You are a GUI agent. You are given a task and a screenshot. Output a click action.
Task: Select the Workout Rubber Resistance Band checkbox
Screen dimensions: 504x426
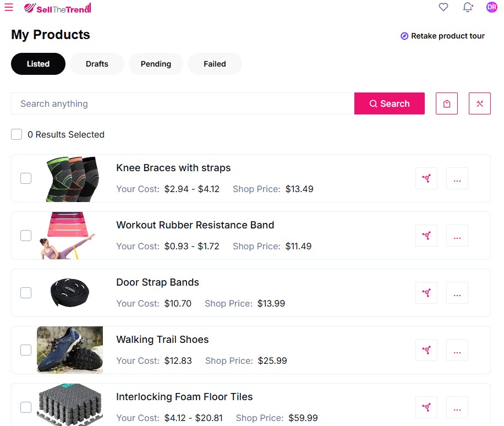tap(26, 236)
